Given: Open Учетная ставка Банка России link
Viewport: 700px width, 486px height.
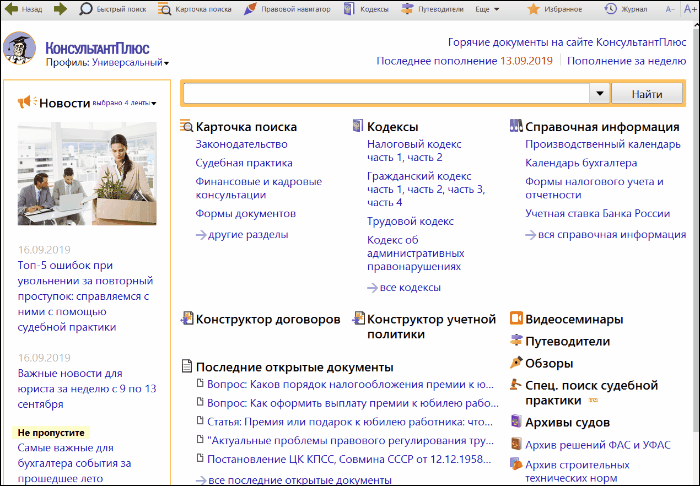Looking at the screenshot, I should [x=597, y=213].
